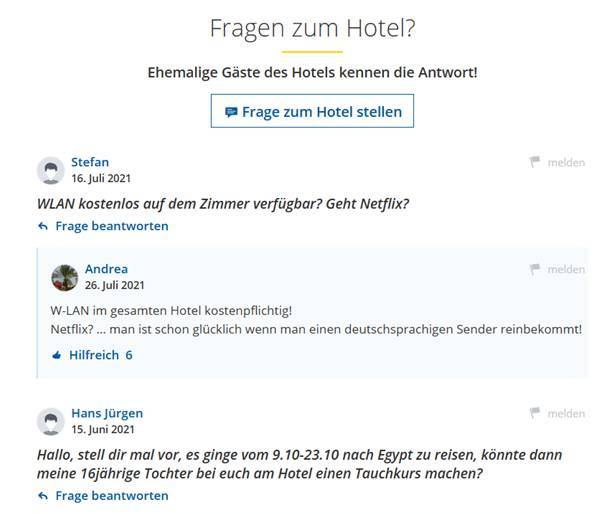The image size is (605, 514).
Task: Click 'Frage beantworten' under the Tauchkurs question
Action: (x=111, y=496)
